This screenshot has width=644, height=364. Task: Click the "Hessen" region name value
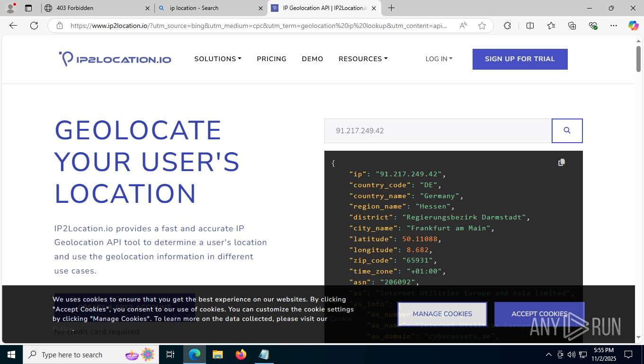[433, 206]
